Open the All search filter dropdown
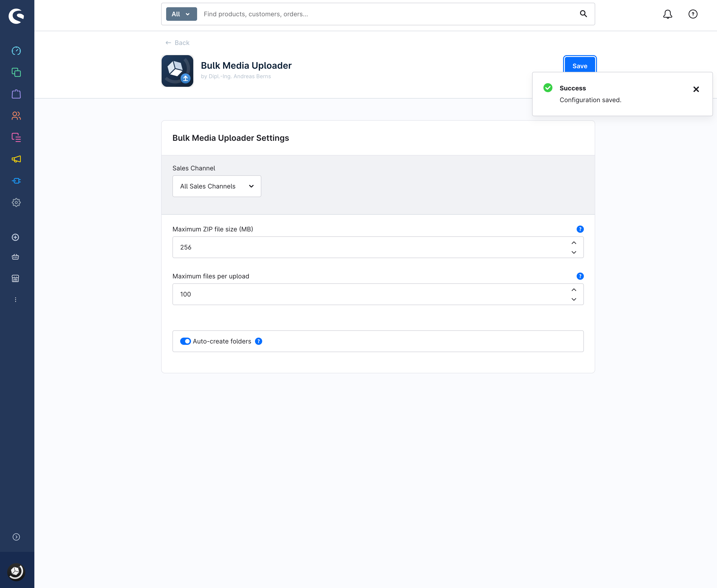The image size is (717, 588). point(181,14)
